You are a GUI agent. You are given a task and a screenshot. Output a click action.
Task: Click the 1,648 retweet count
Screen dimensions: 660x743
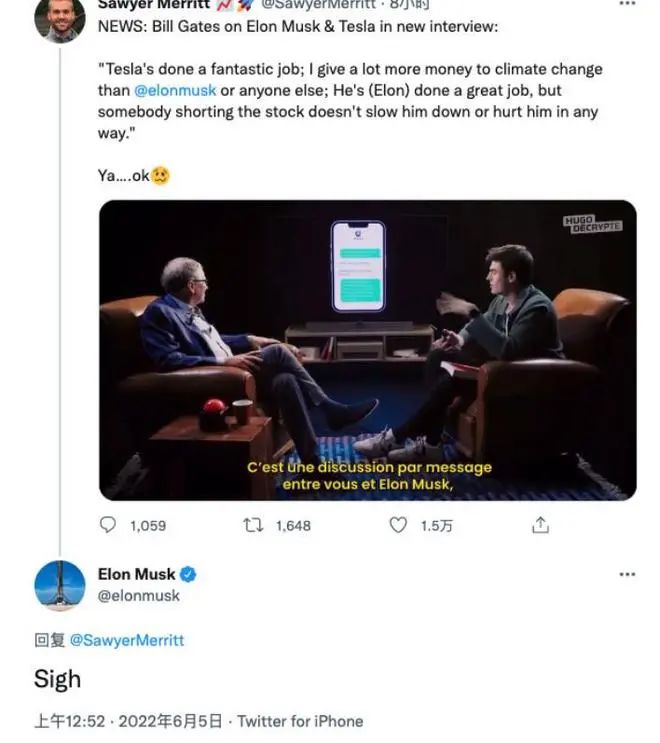point(293,525)
